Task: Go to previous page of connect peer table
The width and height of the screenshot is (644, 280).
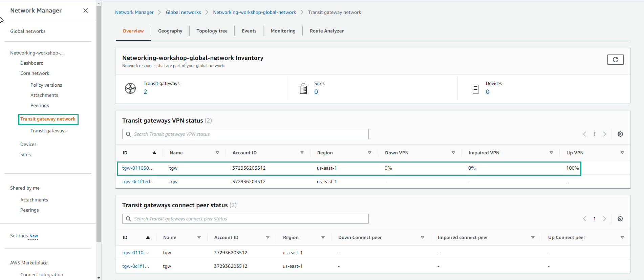Action: pyautogui.click(x=584, y=219)
